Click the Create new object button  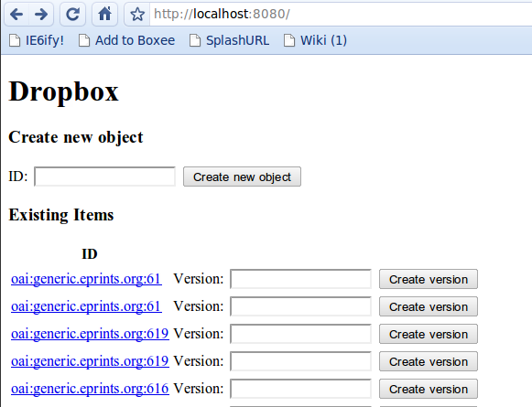(x=242, y=177)
